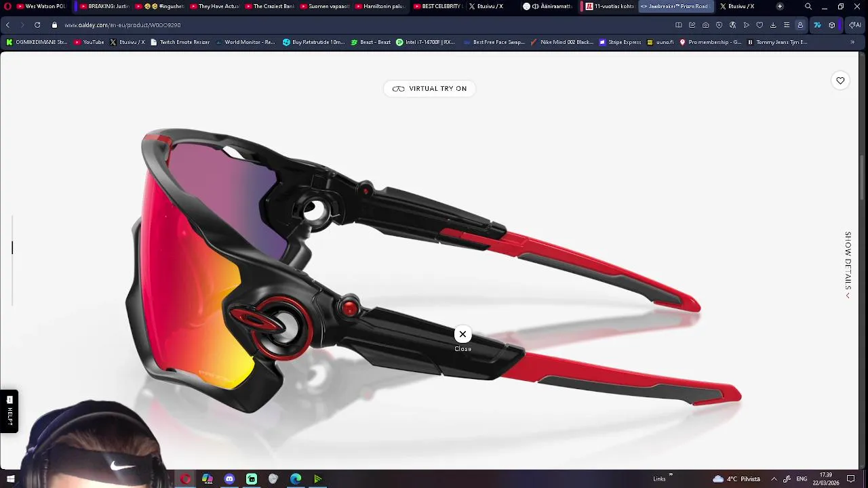
Task: Switch to The Craziest Bank tab
Action: coord(269,6)
